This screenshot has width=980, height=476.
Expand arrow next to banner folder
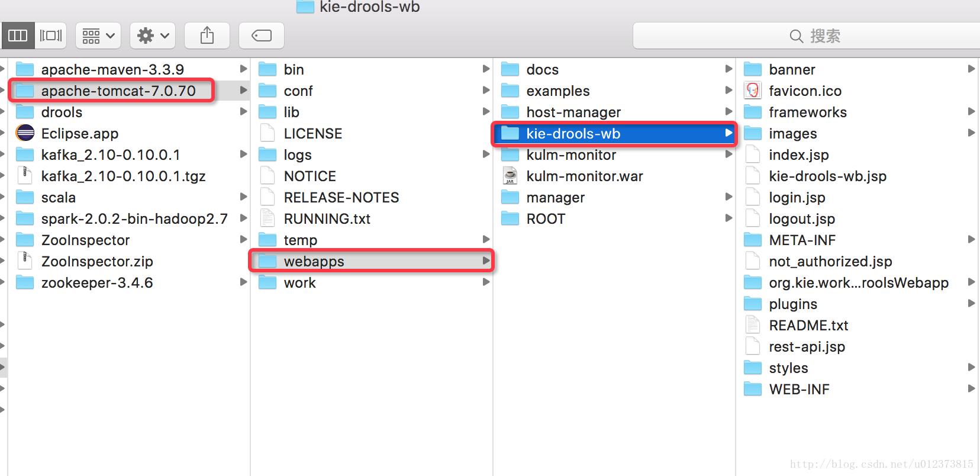pyautogui.click(x=971, y=69)
